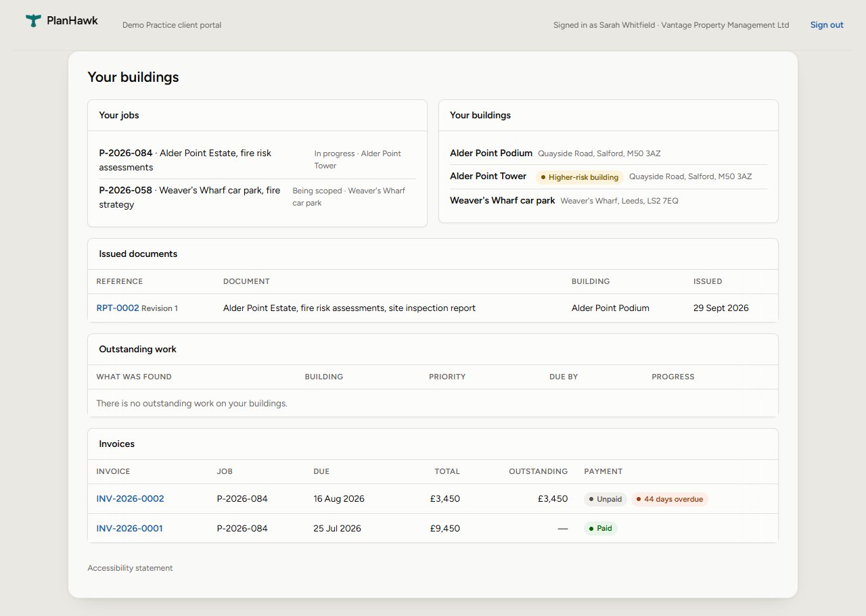The image size is (866, 616).
Task: Click the due date 16 Aug 2026
Action: [x=339, y=499]
